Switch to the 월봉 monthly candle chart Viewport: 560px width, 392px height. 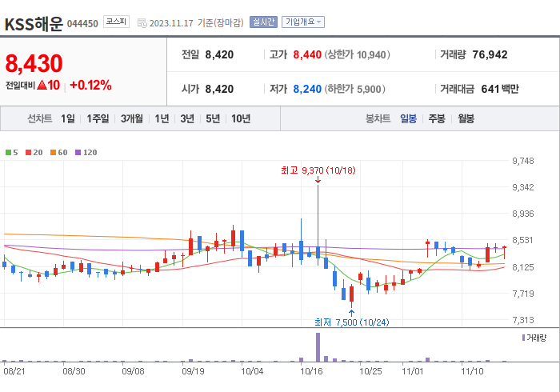point(466,118)
